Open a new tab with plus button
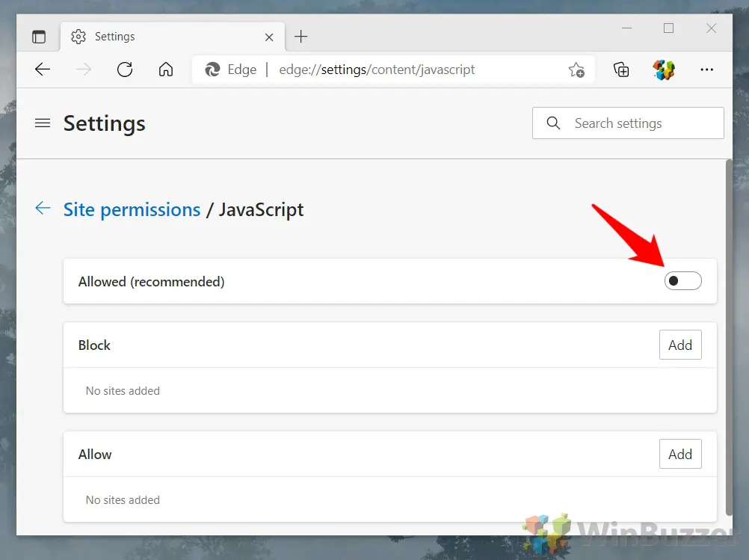 (300, 37)
